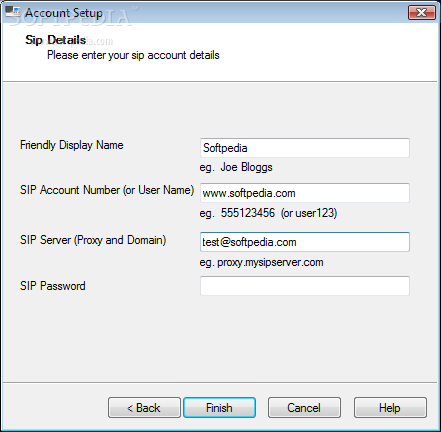Click the 'Account Setup' title text
Screen dimensions: 441x432
pos(64,13)
